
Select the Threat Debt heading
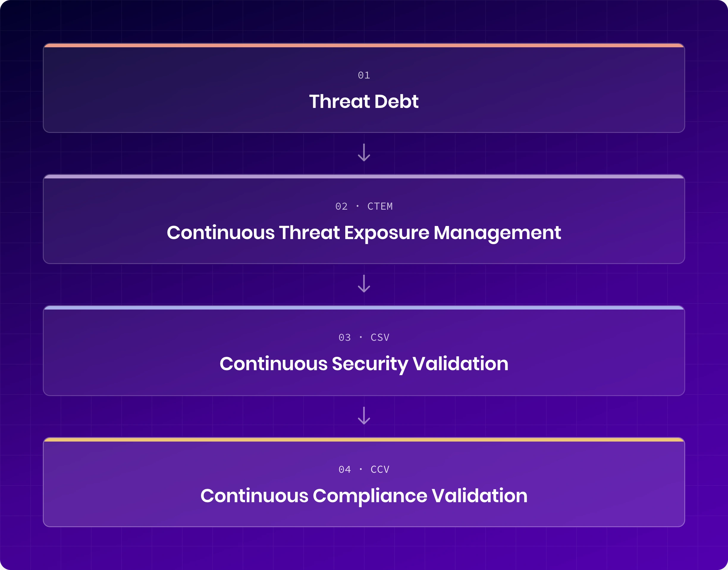pyautogui.click(x=364, y=101)
